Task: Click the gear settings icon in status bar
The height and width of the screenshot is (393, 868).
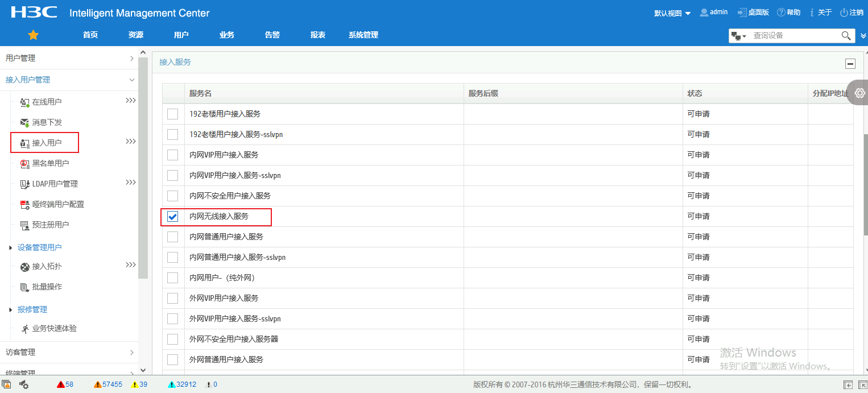Action: coord(24,384)
